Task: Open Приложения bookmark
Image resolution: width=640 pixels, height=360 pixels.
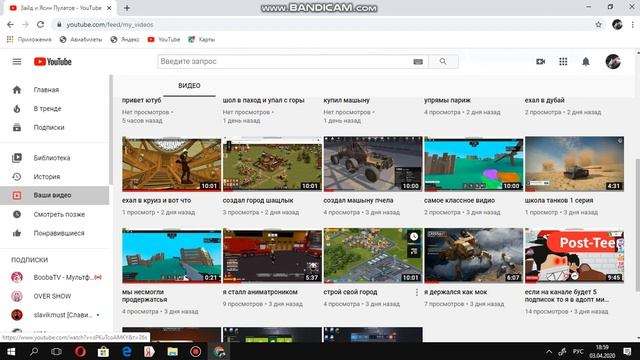Action: point(29,40)
